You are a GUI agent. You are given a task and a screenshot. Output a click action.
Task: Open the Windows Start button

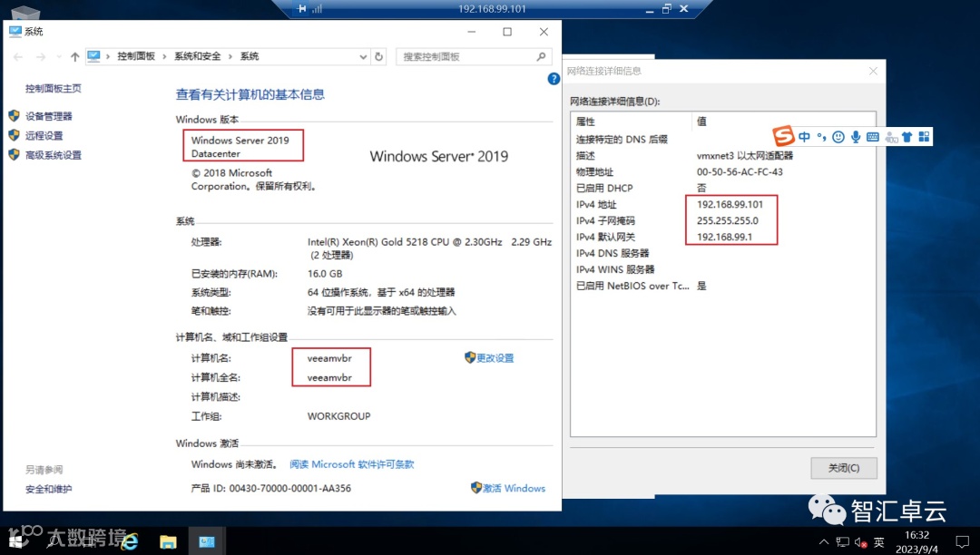[15, 540]
